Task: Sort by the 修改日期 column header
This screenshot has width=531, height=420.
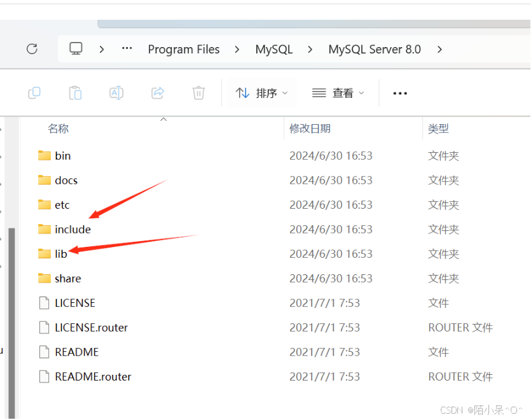Action: [x=310, y=129]
